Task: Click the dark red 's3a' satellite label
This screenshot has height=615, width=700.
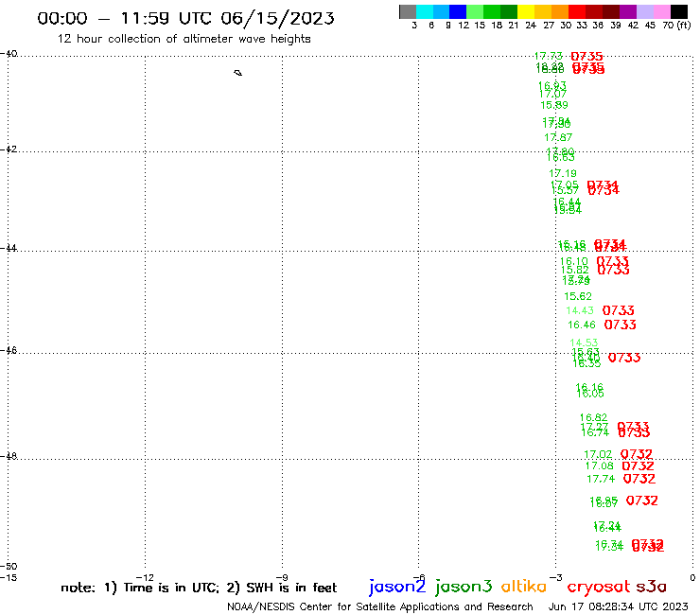Action: [x=651, y=587]
